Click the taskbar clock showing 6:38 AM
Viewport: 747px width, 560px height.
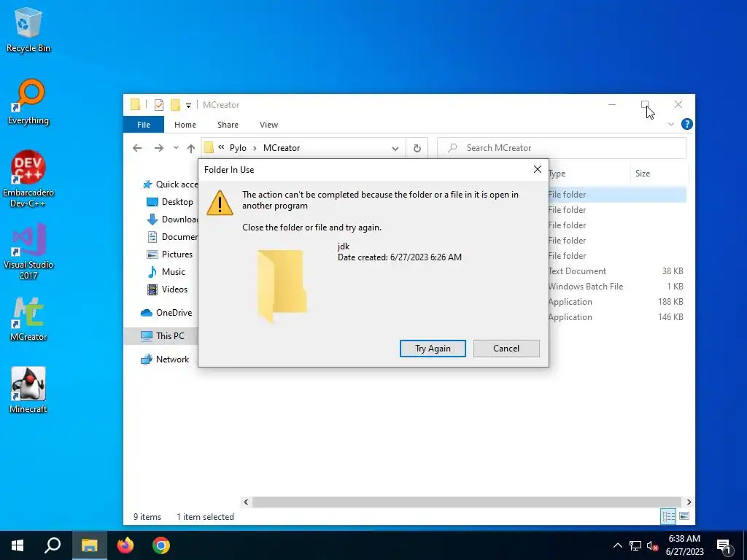coord(684,545)
